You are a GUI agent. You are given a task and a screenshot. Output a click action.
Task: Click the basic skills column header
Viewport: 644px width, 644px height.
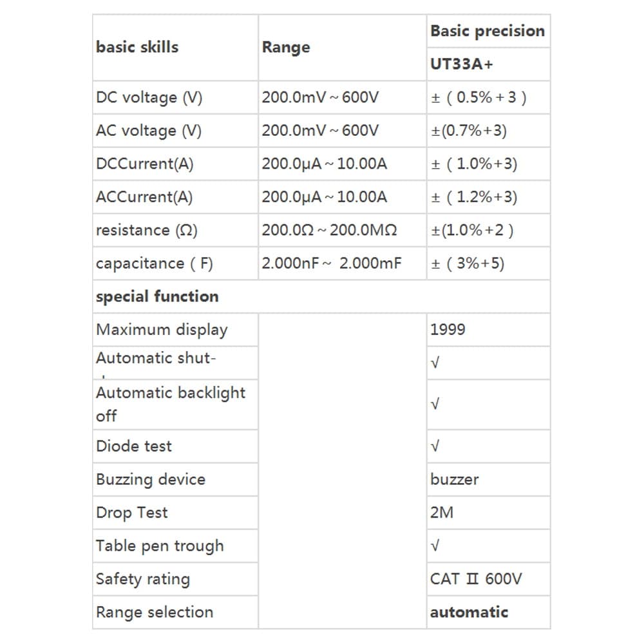137,47
